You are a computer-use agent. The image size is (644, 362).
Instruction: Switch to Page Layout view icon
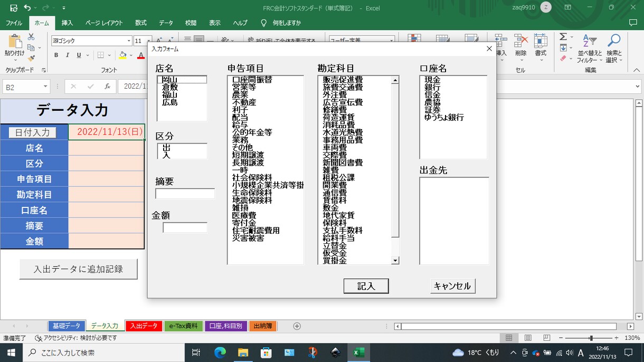coord(528,338)
